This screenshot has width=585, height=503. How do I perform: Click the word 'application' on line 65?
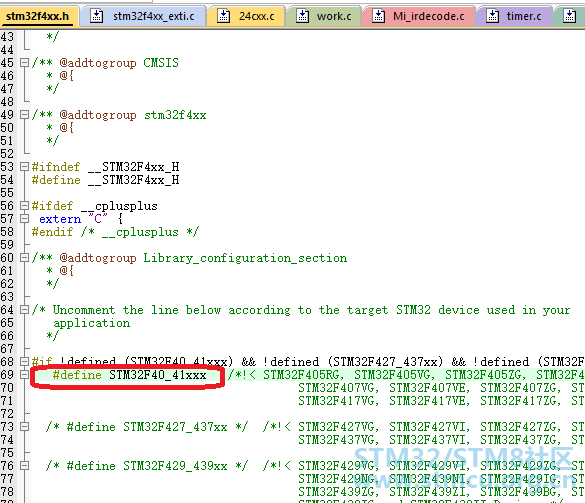pos(91,323)
